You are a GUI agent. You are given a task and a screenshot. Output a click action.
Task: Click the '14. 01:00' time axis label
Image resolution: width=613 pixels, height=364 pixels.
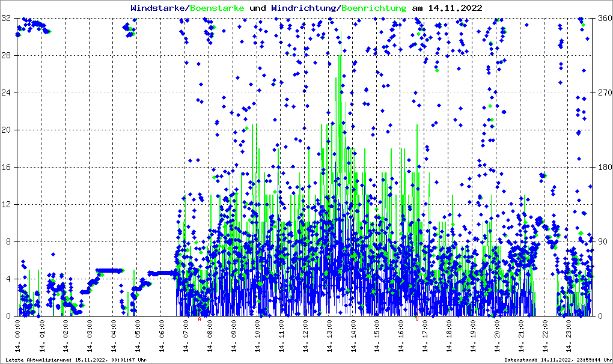click(x=42, y=336)
